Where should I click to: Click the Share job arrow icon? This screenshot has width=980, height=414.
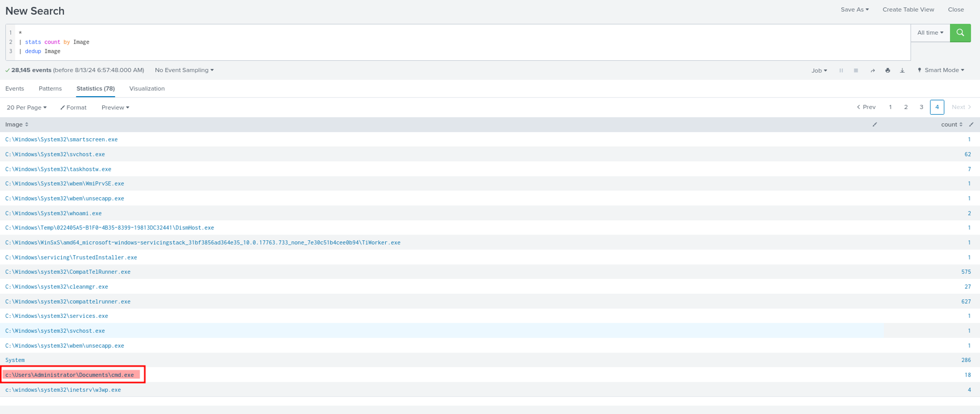coord(873,71)
